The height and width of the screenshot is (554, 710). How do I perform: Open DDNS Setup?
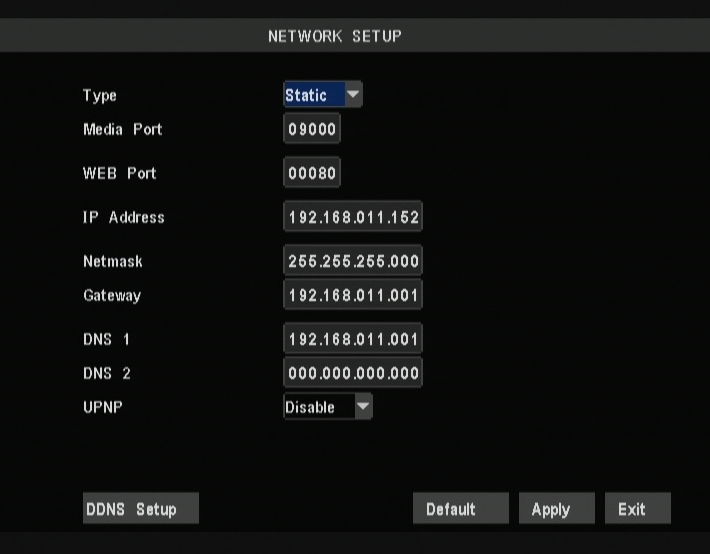click(140, 509)
